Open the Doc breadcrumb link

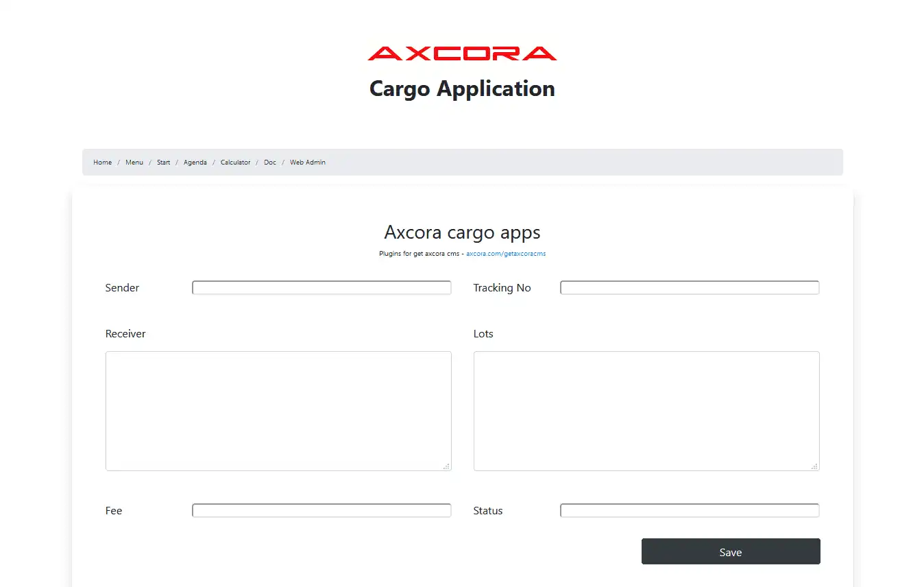click(270, 163)
